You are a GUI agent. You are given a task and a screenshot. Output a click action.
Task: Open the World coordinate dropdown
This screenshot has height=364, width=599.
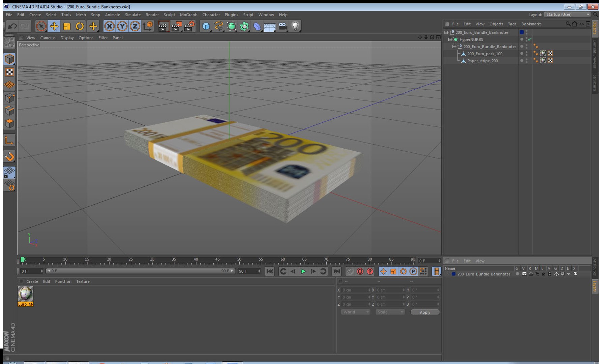[356, 312]
